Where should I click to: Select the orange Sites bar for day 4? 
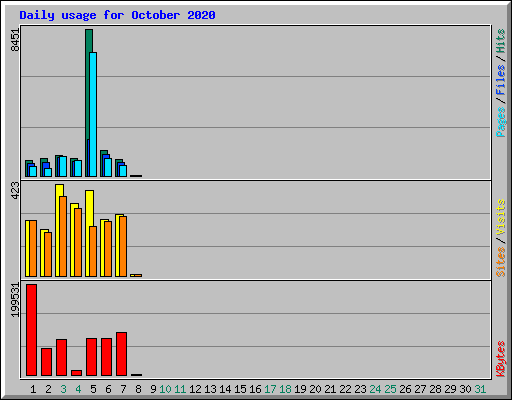pyautogui.click(x=78, y=242)
